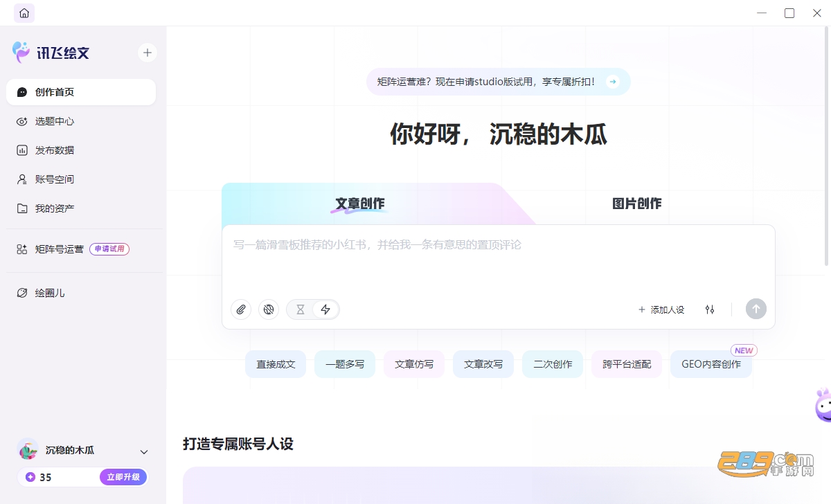Minimize the window
831x504 pixels.
pos(762,13)
